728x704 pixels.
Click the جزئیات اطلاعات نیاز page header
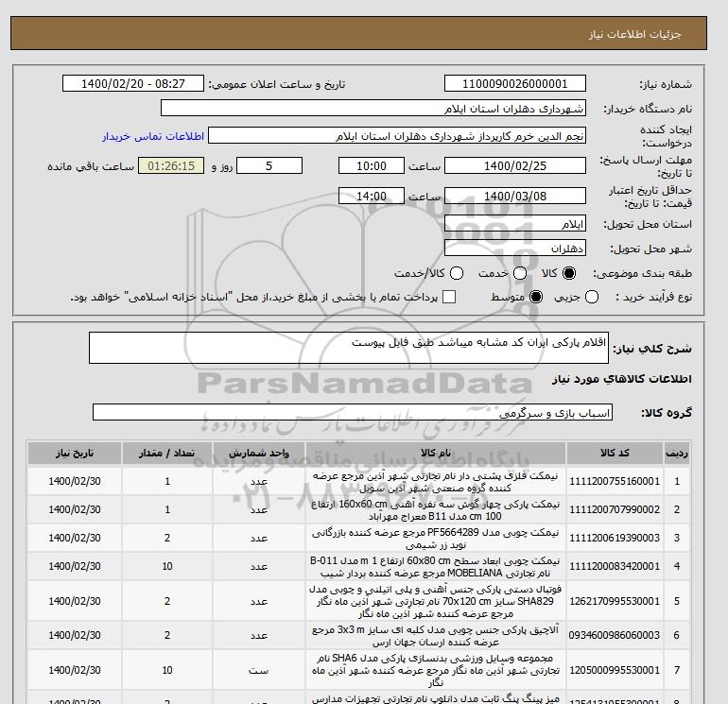[x=635, y=34]
